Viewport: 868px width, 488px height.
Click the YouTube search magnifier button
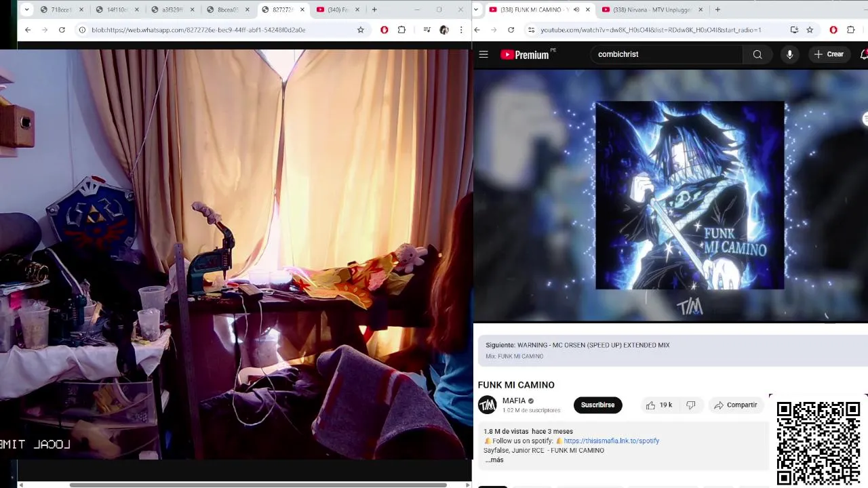point(757,54)
